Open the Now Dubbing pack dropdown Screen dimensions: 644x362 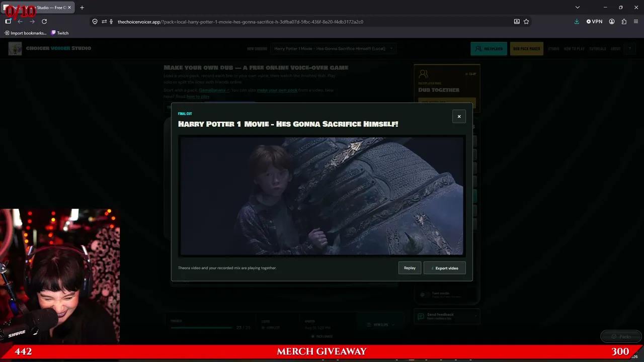334,49
